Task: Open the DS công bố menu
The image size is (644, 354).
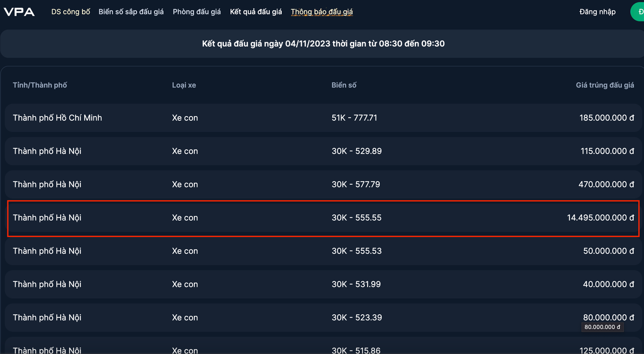Action: [x=71, y=12]
